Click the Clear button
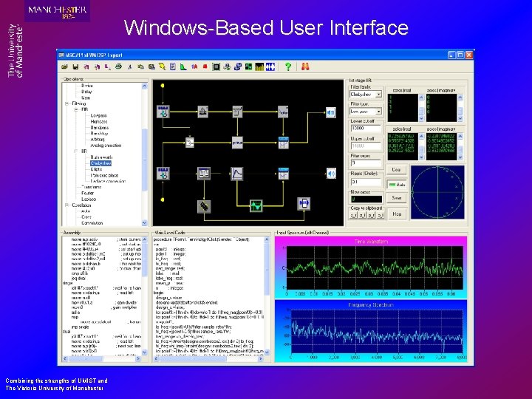This screenshot has width=532, height=399. [397, 169]
